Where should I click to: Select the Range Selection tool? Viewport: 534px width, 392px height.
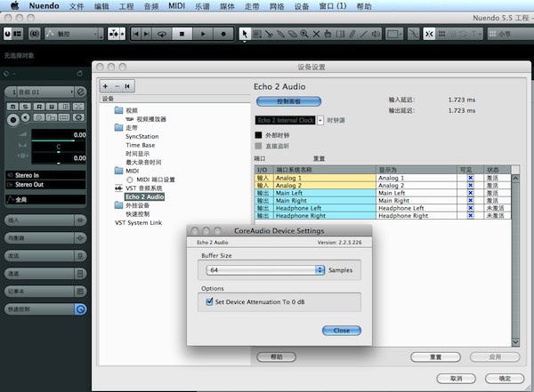click(257, 34)
